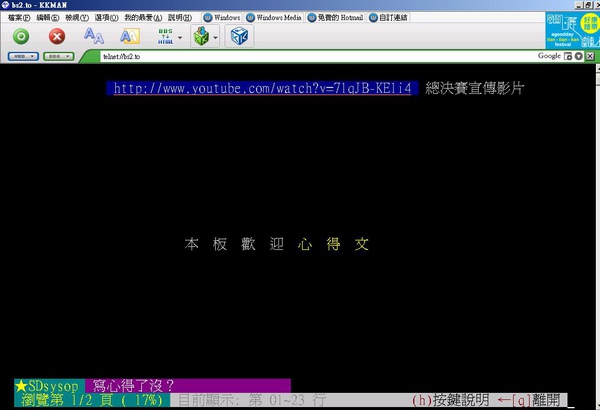Open the 免費的 Hotmail bookmark

point(336,18)
